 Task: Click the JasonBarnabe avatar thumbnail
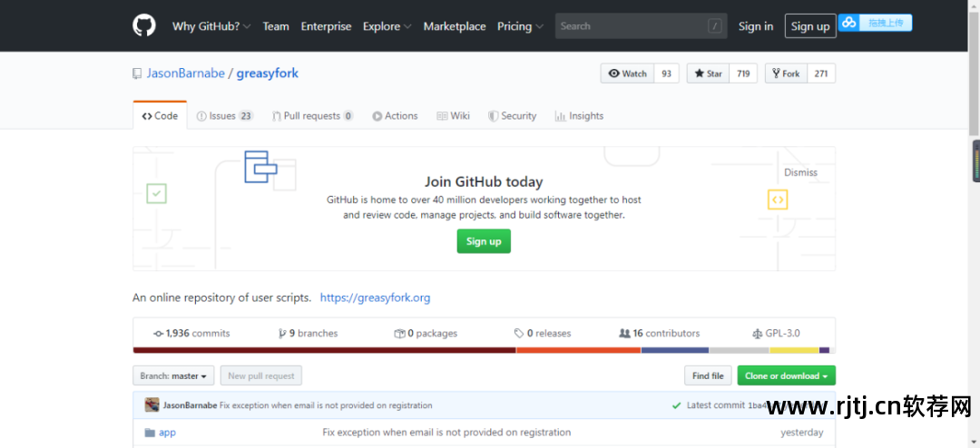[152, 404]
